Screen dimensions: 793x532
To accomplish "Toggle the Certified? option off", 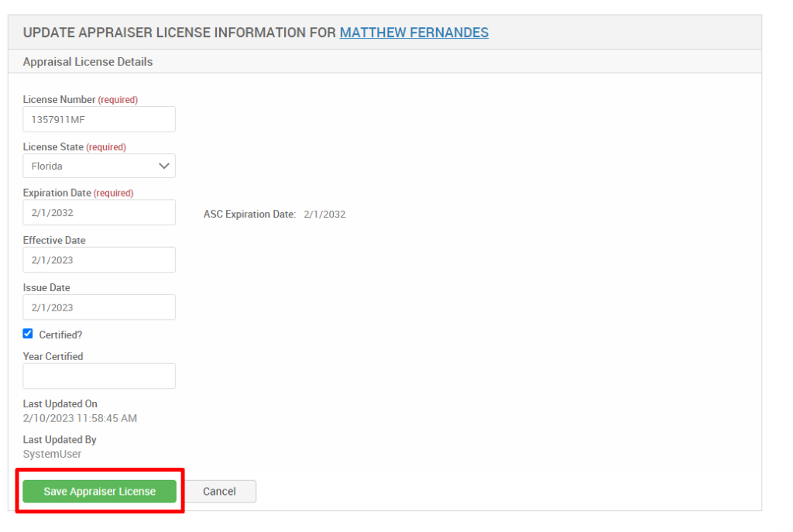I will click(27, 333).
